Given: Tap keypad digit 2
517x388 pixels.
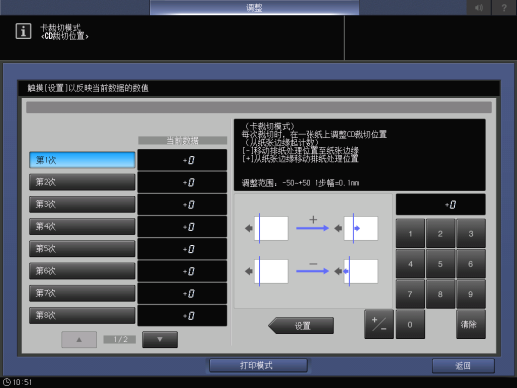Looking at the screenshot, I should pos(440,233).
